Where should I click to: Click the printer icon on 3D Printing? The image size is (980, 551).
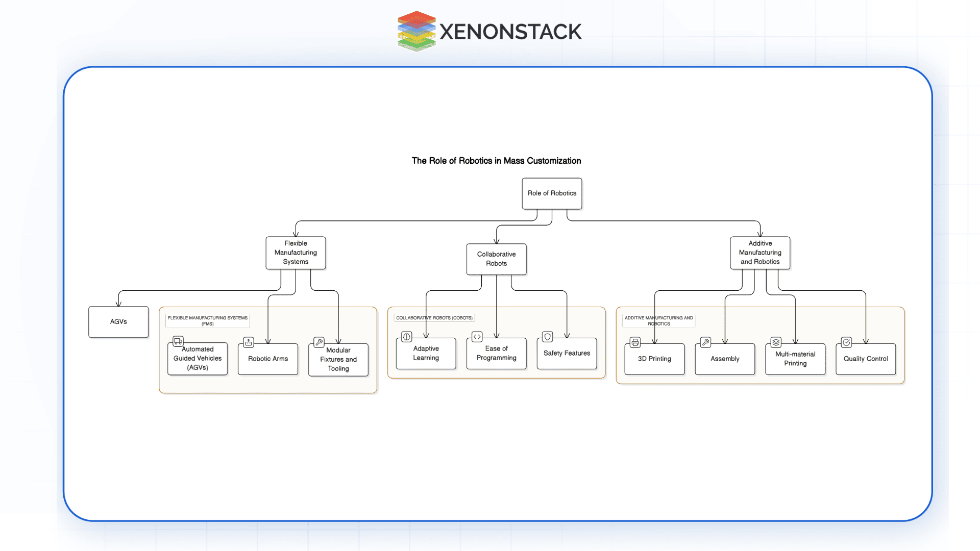635,342
